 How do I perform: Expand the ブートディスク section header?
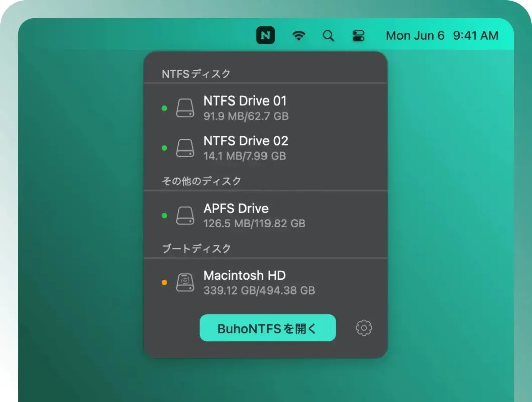pyautogui.click(x=196, y=248)
